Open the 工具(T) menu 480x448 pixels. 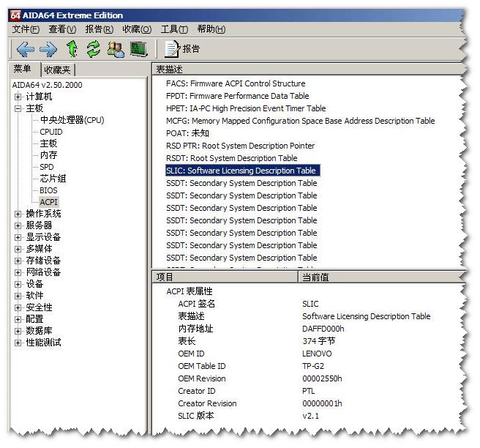pyautogui.click(x=174, y=29)
